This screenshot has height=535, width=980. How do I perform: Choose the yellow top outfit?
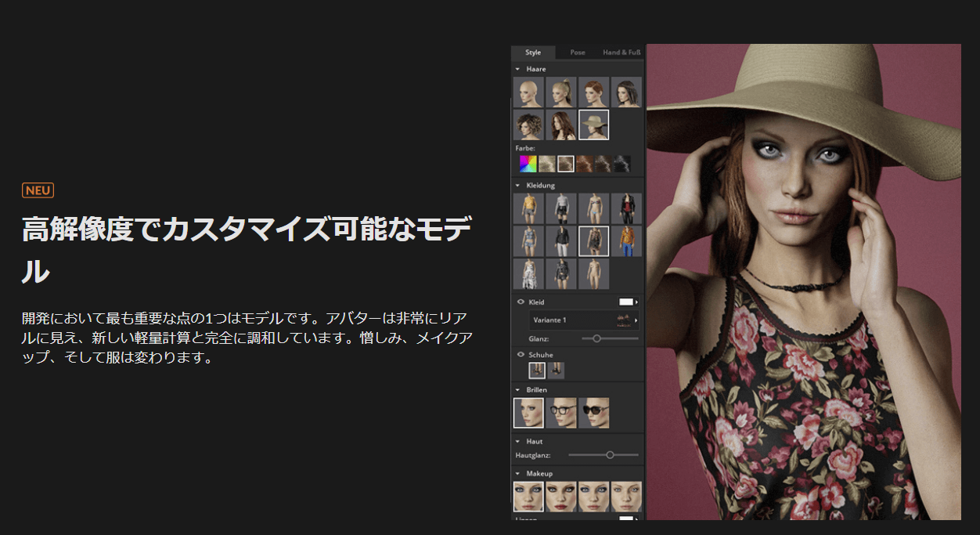click(528, 209)
